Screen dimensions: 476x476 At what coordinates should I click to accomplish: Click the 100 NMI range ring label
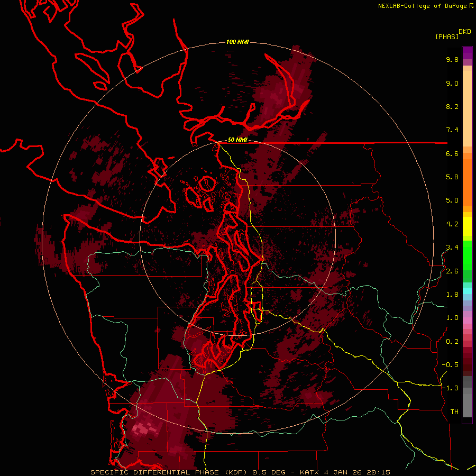(237, 42)
